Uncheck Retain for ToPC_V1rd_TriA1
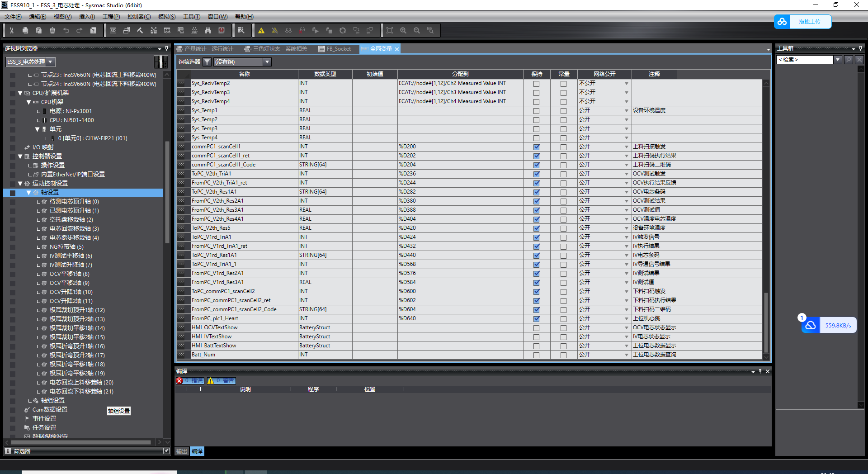The width and height of the screenshot is (868, 474). [536, 237]
